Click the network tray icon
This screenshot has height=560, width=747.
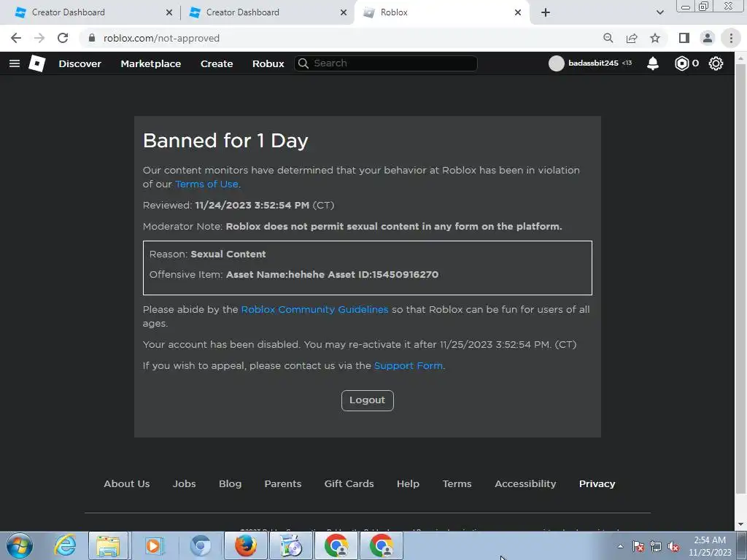(656, 547)
